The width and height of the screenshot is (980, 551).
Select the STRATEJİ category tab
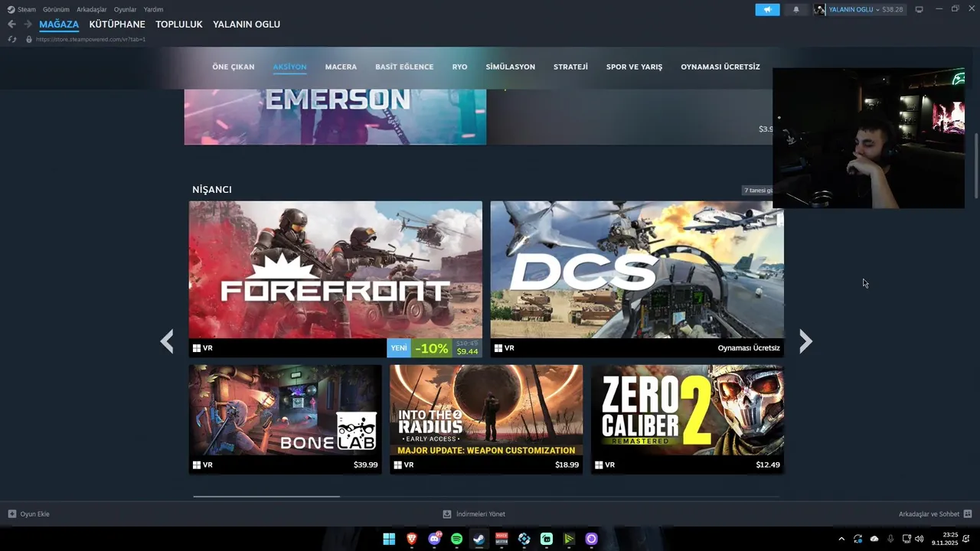click(x=570, y=67)
